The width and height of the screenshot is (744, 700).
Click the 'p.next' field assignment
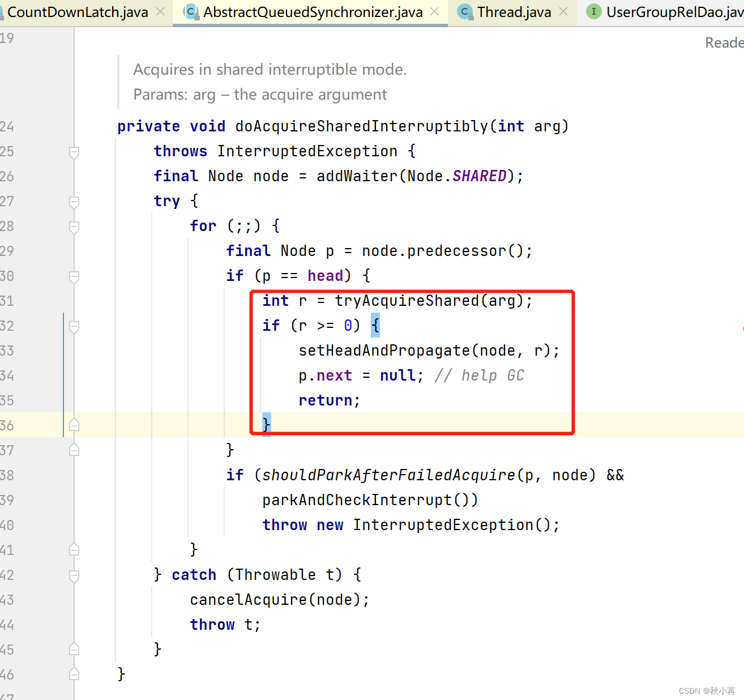click(x=326, y=375)
